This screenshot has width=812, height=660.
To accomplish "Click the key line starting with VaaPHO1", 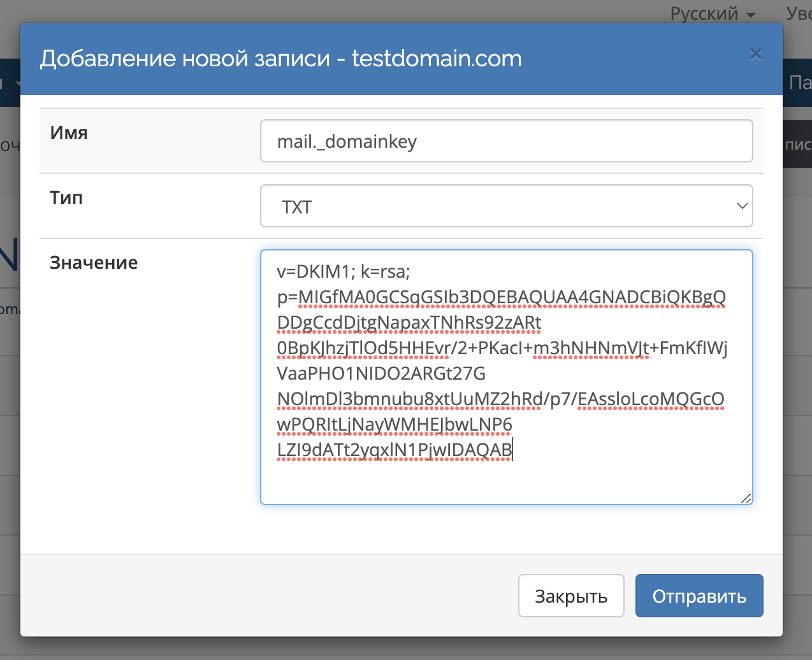I will [381, 373].
